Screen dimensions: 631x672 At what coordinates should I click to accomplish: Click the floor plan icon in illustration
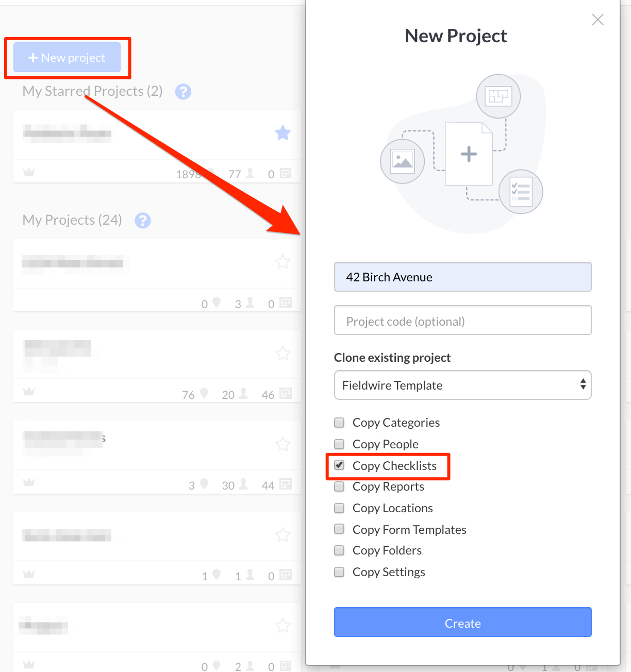(499, 96)
